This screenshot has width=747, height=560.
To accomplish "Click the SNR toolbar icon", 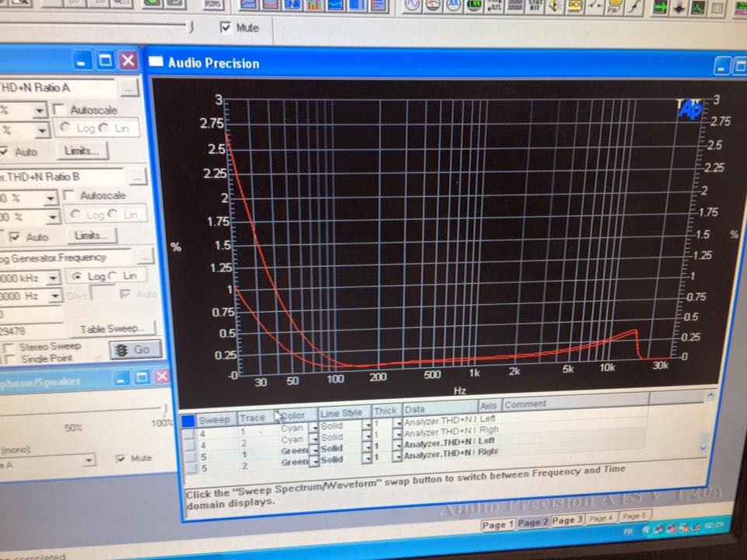I will click(x=294, y=5).
